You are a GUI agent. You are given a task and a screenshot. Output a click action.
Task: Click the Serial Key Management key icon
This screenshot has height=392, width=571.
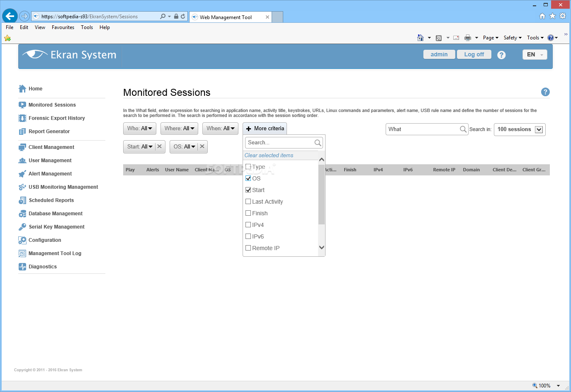click(x=22, y=227)
